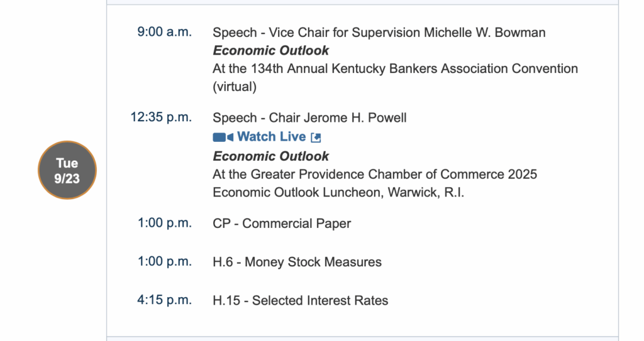Click the 4:15 p.m. time label
Image resolution: width=644 pixels, height=341 pixels.
pyautogui.click(x=165, y=301)
